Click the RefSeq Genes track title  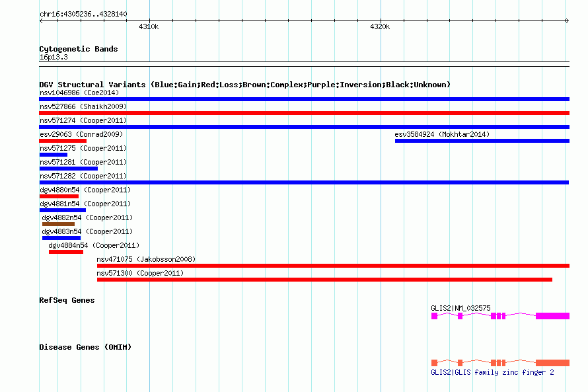(67, 301)
